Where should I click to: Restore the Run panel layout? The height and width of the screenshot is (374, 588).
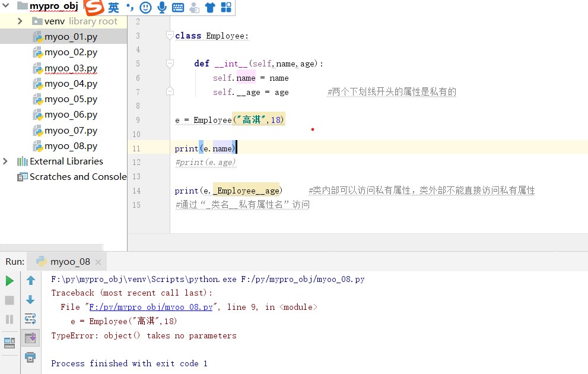[9, 343]
